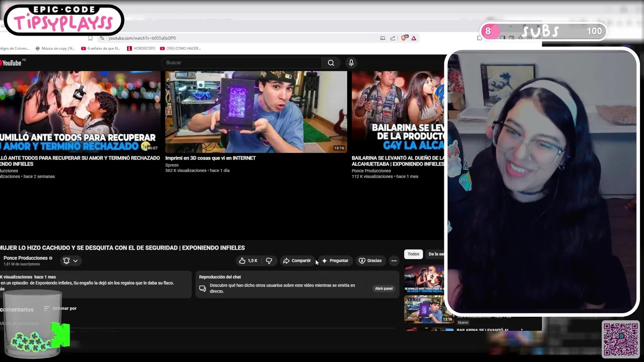The width and height of the screenshot is (644, 362).
Task: Click the Gracias button
Action: click(x=370, y=260)
